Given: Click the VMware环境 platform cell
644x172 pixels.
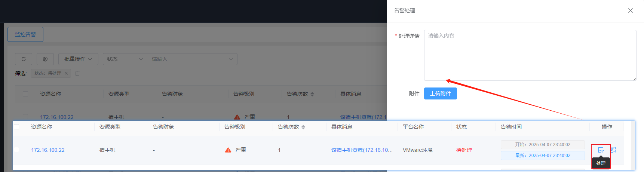Looking at the screenshot, I should coord(417,150).
